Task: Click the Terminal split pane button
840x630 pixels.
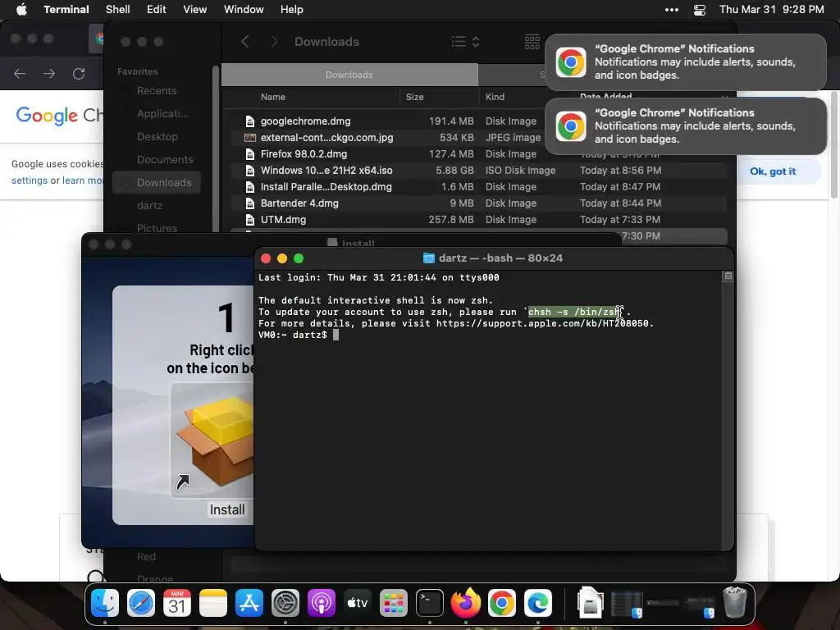Action: coord(728,276)
